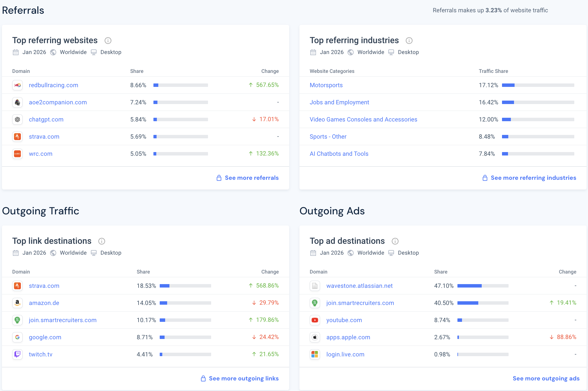Click the Microsoft logo beside login.live.com

(315, 354)
